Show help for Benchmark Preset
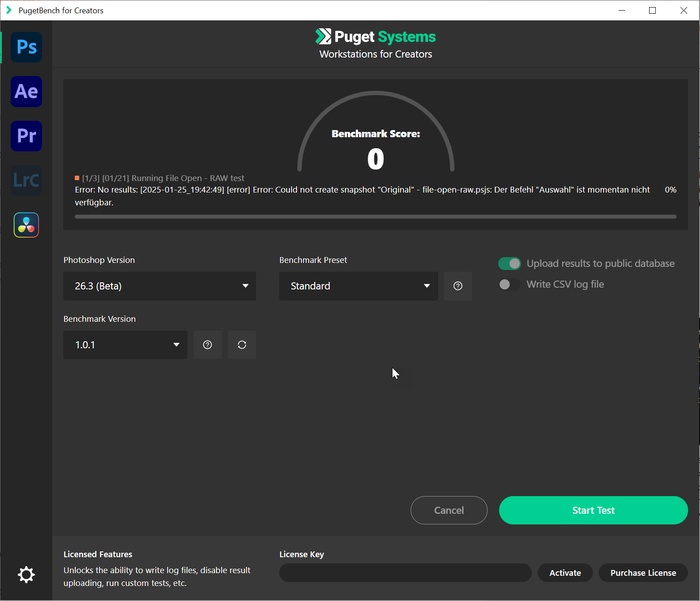 click(458, 286)
